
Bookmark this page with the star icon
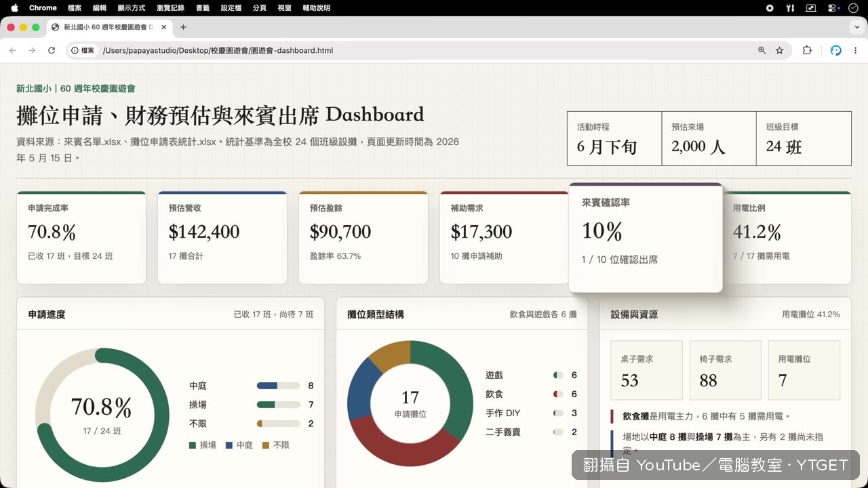coord(780,50)
